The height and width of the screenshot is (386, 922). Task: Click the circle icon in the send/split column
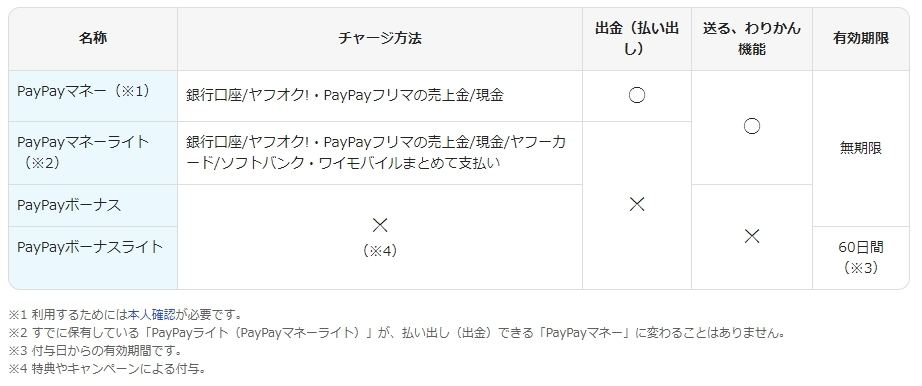coord(751,126)
